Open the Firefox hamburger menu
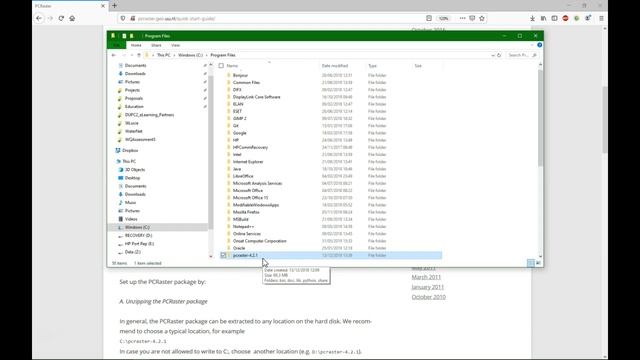Screen dimensions: 640x360 (601, 18)
